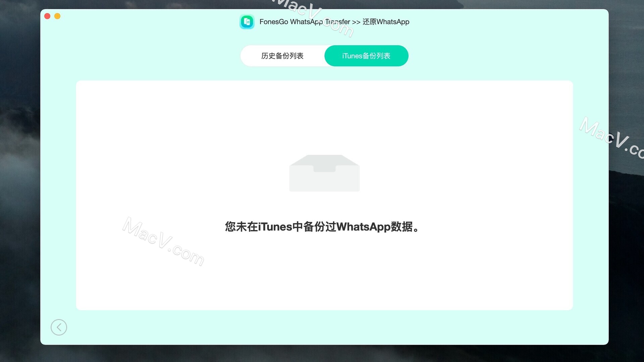This screenshot has height=362, width=644.
Task: Close the window with the red button
Action: (x=47, y=16)
